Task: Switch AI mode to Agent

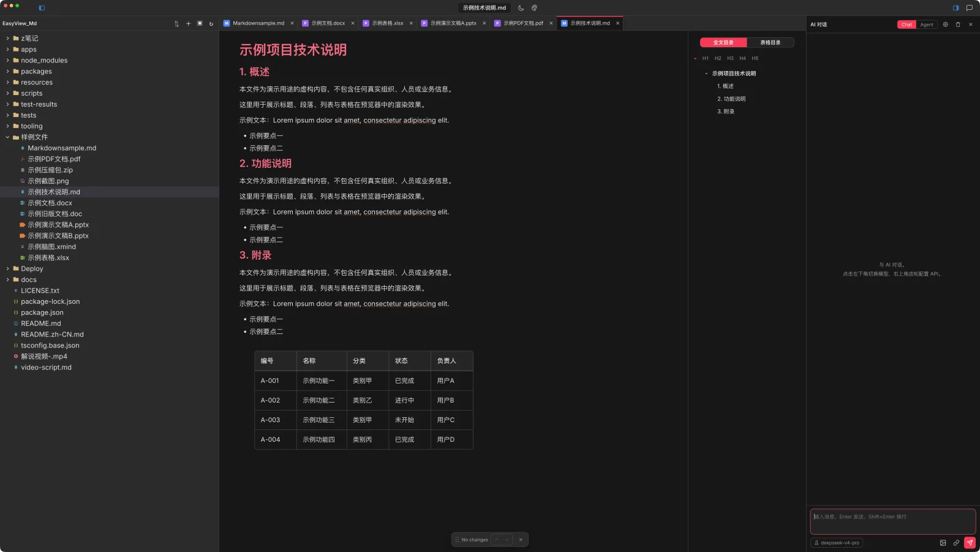Action: 927,25
